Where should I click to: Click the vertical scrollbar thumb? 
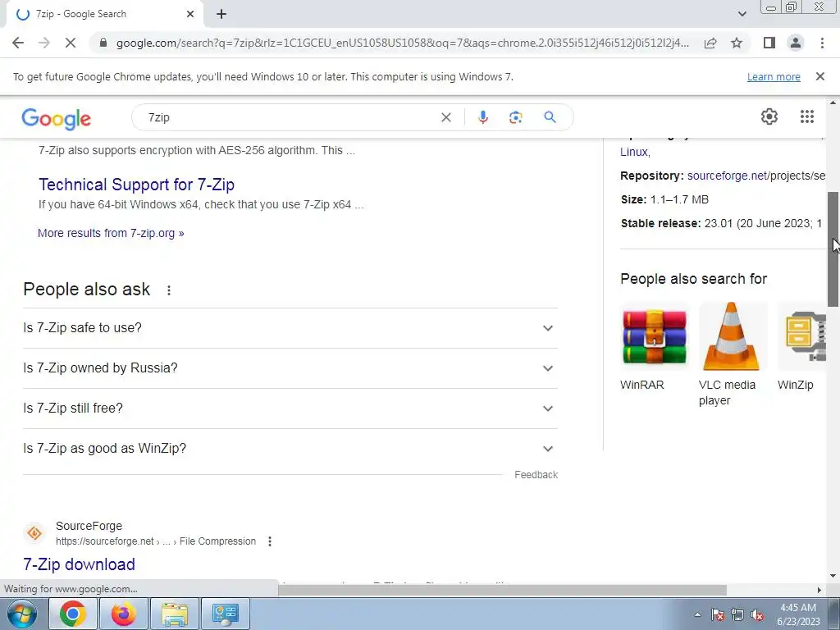[833, 249]
